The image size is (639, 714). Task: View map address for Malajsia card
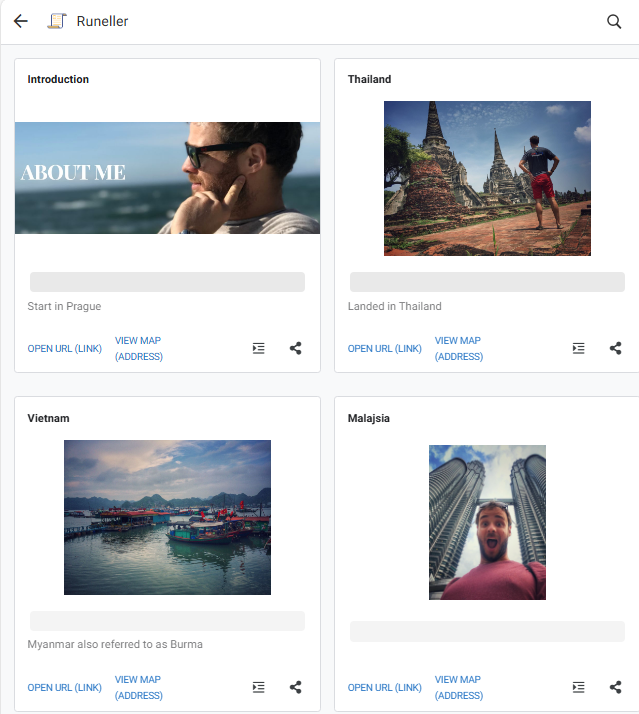click(x=459, y=687)
